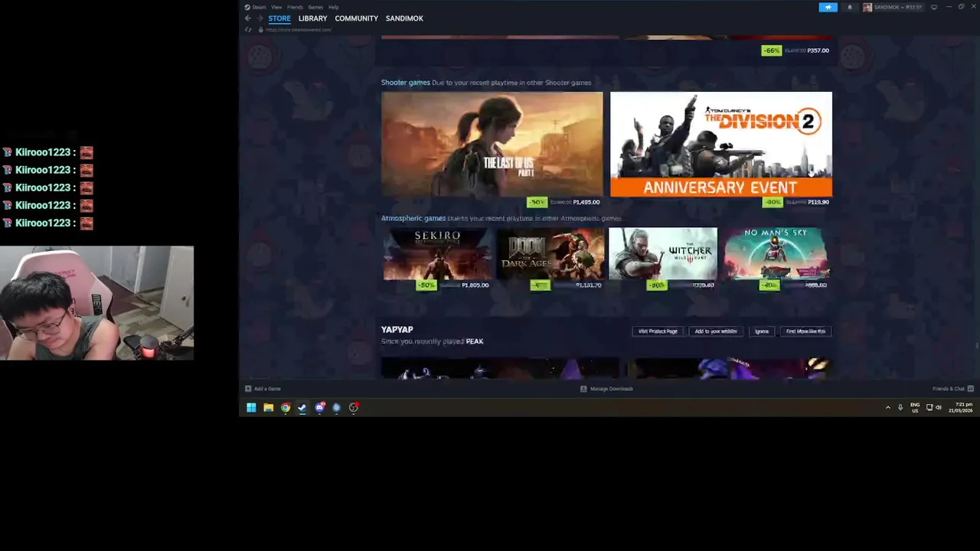The height and width of the screenshot is (551, 980).
Task: Click the microphone tray icon
Action: [900, 407]
